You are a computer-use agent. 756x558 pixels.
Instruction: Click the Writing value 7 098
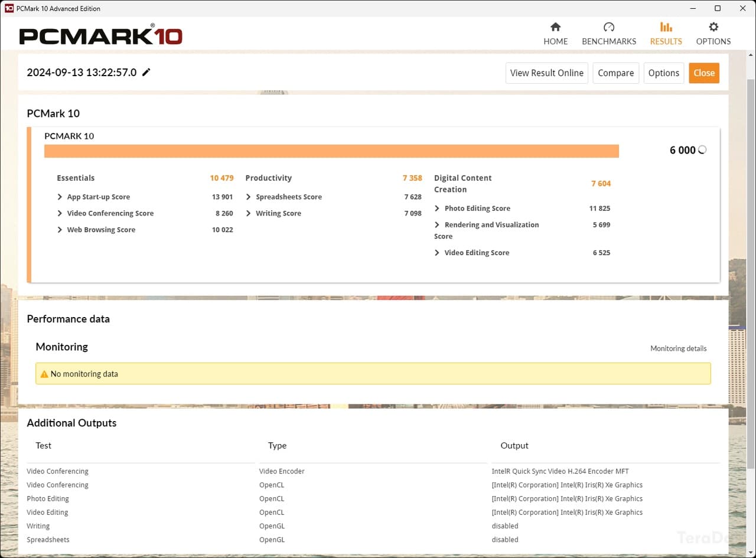[413, 213]
